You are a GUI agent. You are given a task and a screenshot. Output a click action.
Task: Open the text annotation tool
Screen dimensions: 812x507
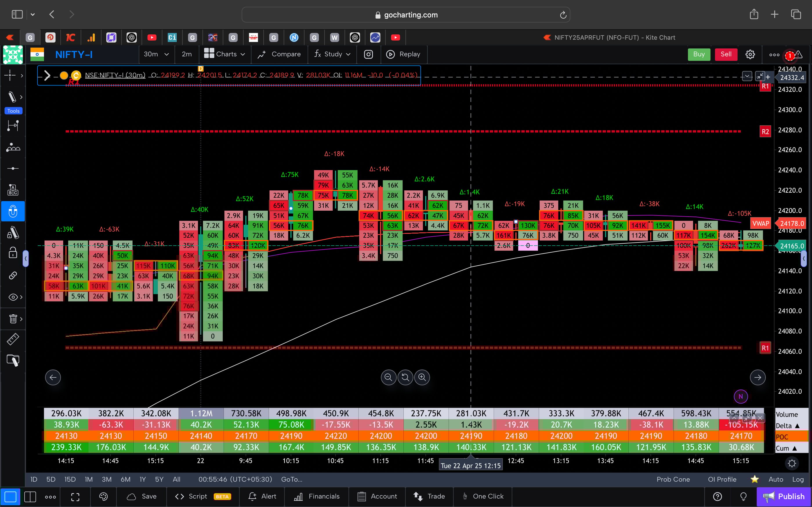coord(13,189)
